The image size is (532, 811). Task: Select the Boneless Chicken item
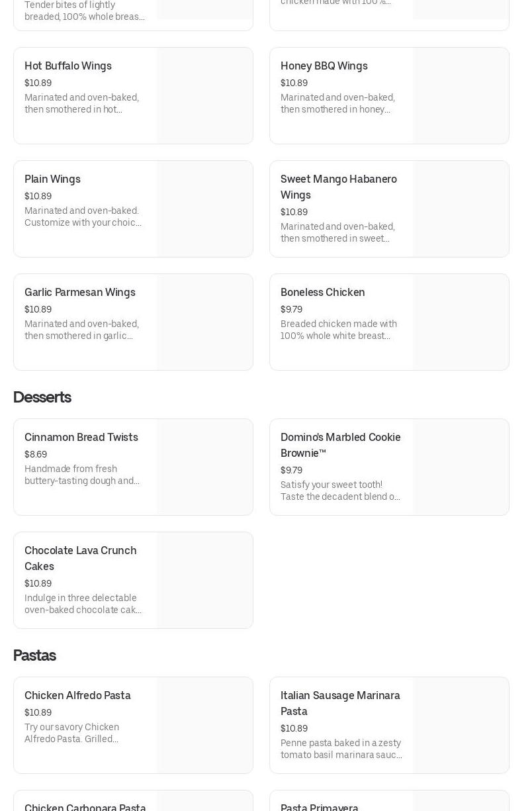[322, 293]
